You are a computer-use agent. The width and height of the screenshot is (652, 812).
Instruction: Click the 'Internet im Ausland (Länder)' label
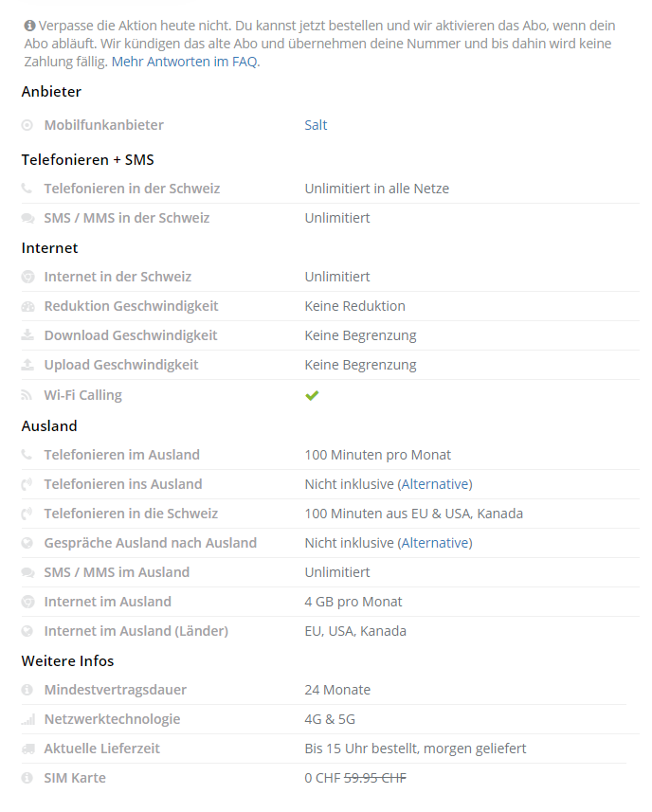(x=136, y=631)
